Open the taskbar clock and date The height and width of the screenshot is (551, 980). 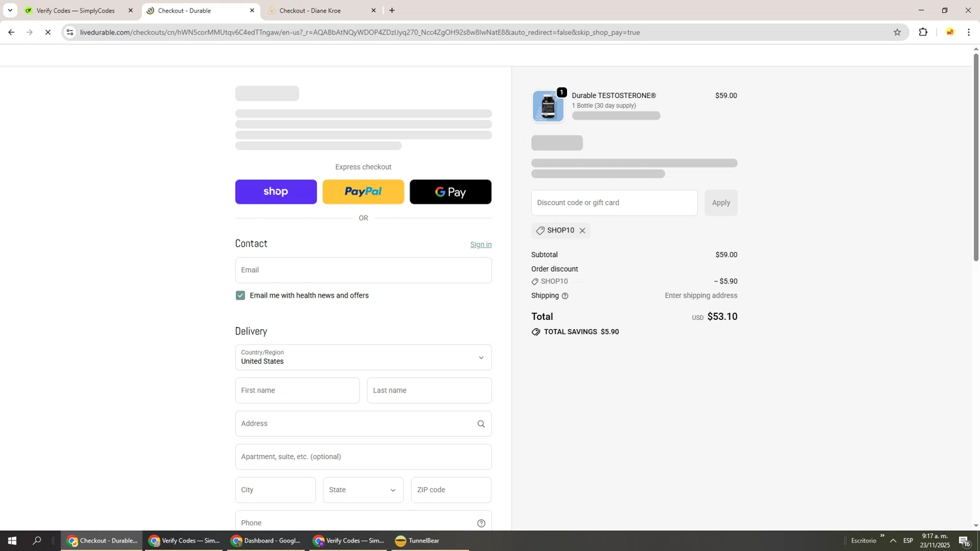[x=935, y=541]
